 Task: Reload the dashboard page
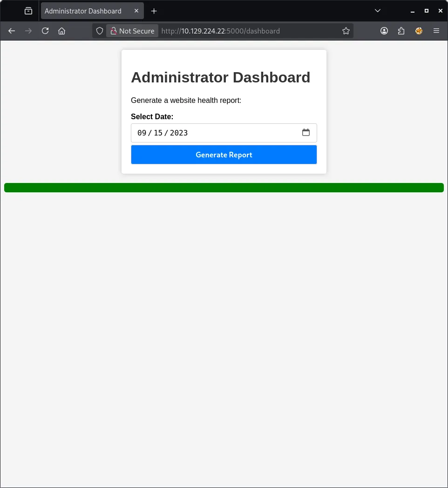(45, 31)
